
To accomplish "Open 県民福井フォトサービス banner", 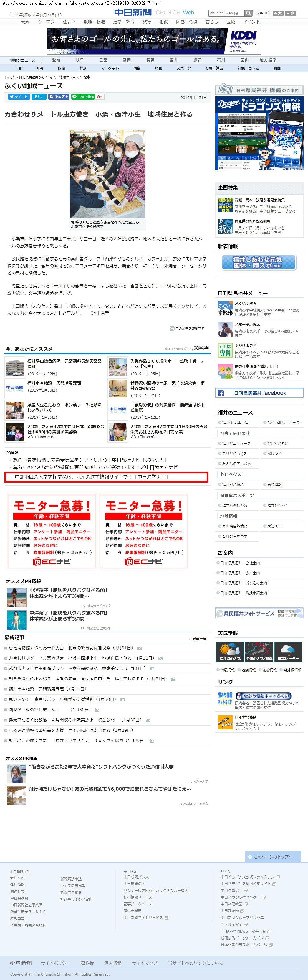I will click(x=259, y=613).
